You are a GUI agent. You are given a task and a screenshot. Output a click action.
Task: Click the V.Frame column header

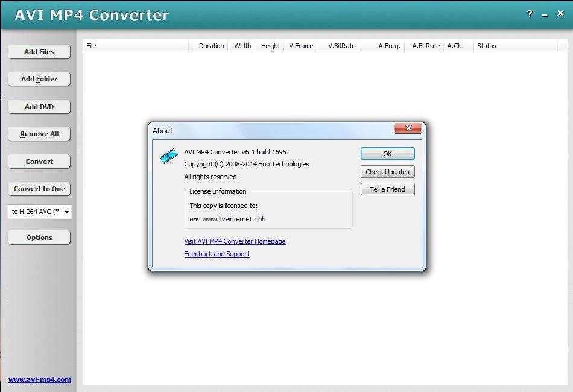tap(301, 46)
